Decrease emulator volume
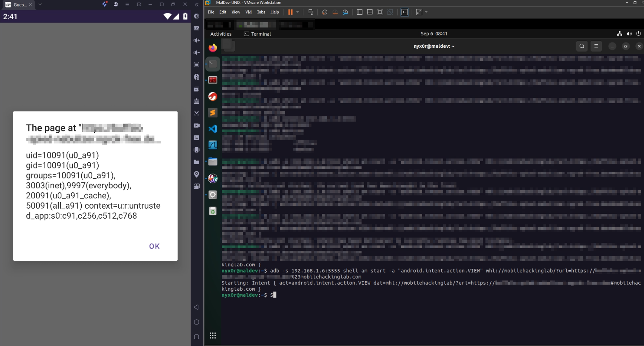The width and height of the screenshot is (644, 346). pyautogui.click(x=197, y=53)
